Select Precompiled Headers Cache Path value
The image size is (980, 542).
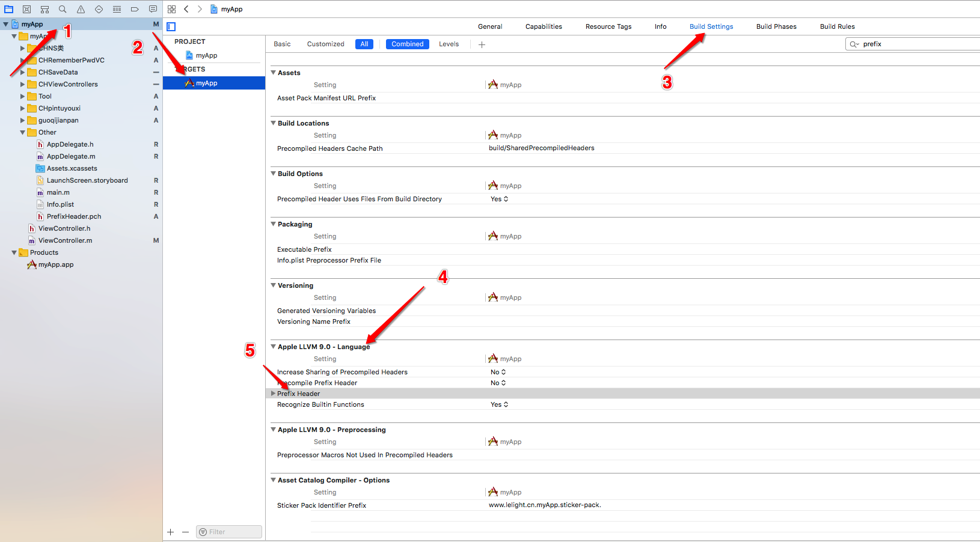(x=542, y=148)
